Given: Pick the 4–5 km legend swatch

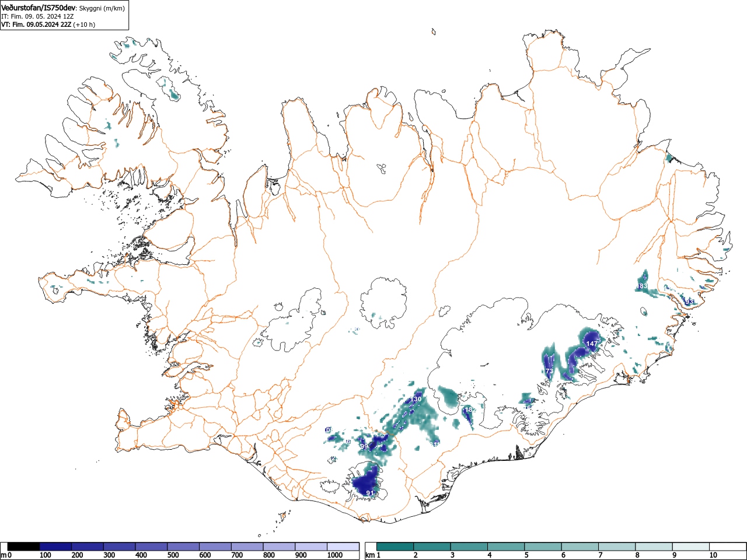Looking at the screenshot, I should click(x=507, y=547).
